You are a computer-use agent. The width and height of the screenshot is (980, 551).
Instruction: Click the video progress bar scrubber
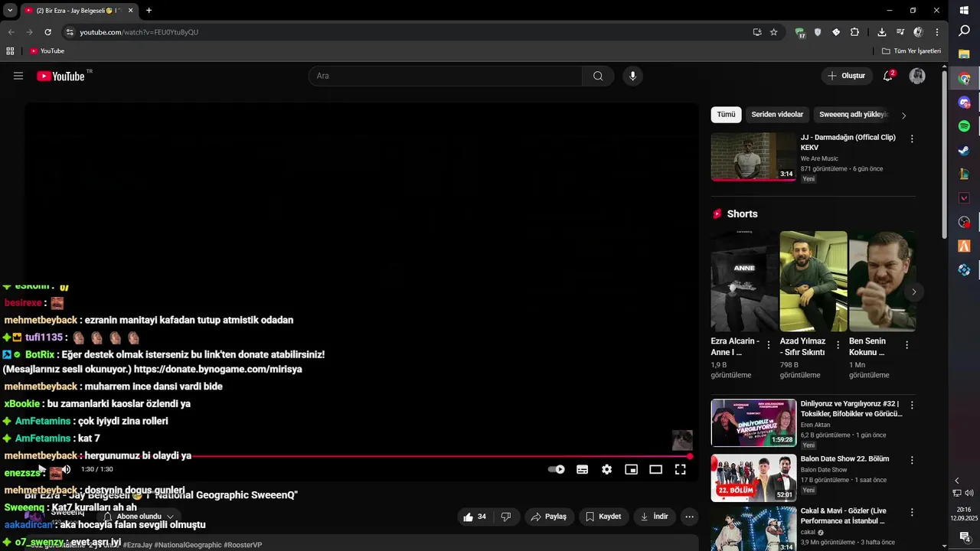690,456
